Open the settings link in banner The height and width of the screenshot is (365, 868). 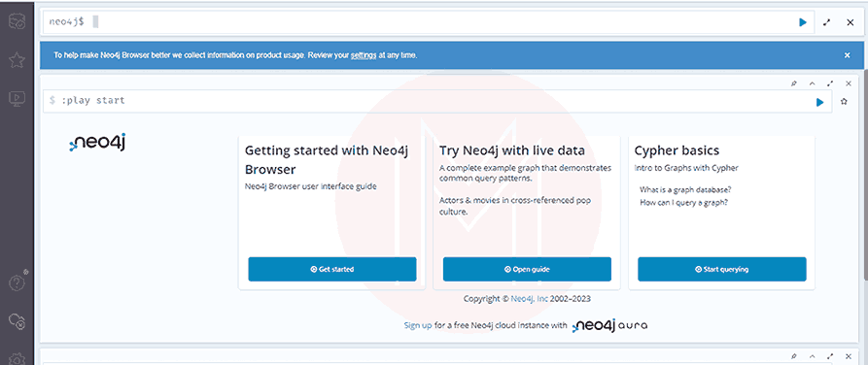[x=364, y=55]
